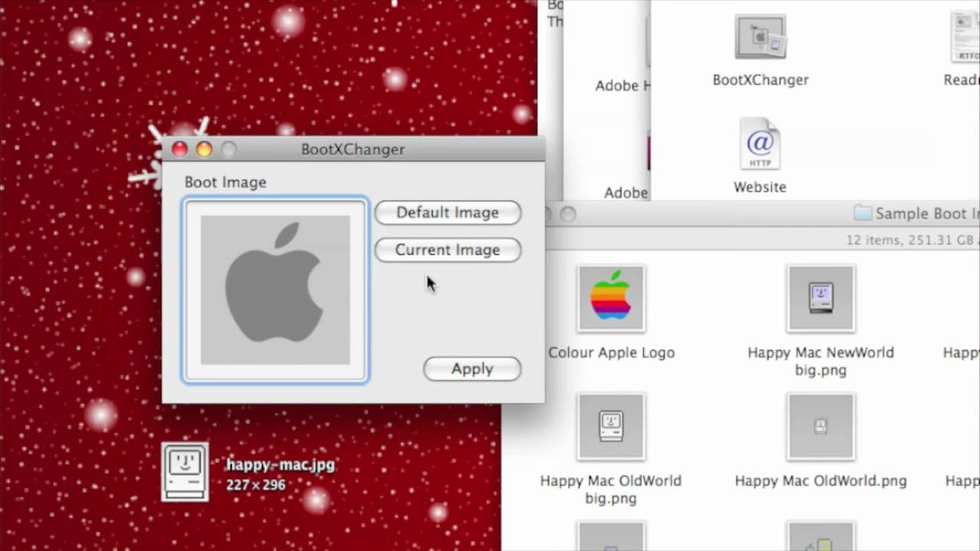Viewport: 980px width, 551px height.
Task: Select the Readme RTFD document icon
Action: point(966,37)
